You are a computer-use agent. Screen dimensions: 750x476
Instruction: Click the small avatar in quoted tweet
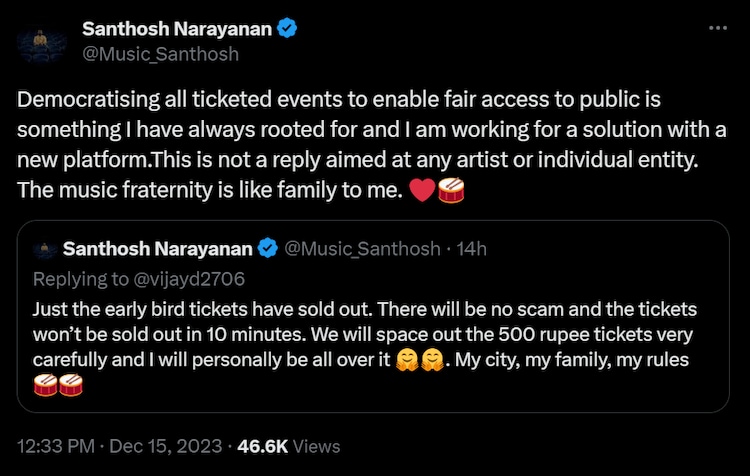(41, 248)
